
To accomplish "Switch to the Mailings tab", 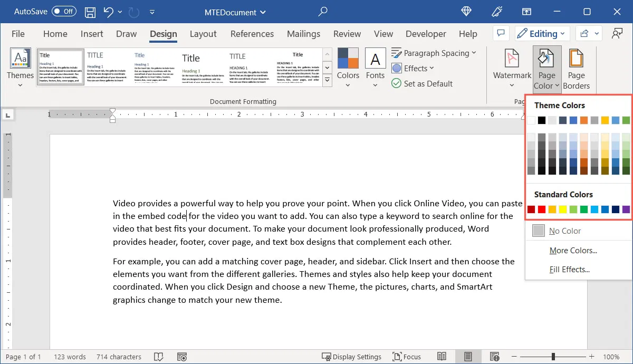I will coord(303,34).
